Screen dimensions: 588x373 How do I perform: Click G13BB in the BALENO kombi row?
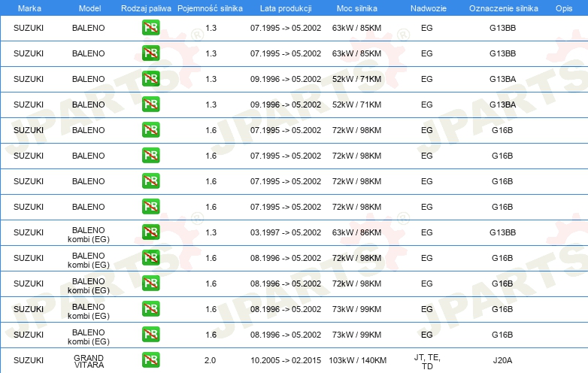[502, 232]
